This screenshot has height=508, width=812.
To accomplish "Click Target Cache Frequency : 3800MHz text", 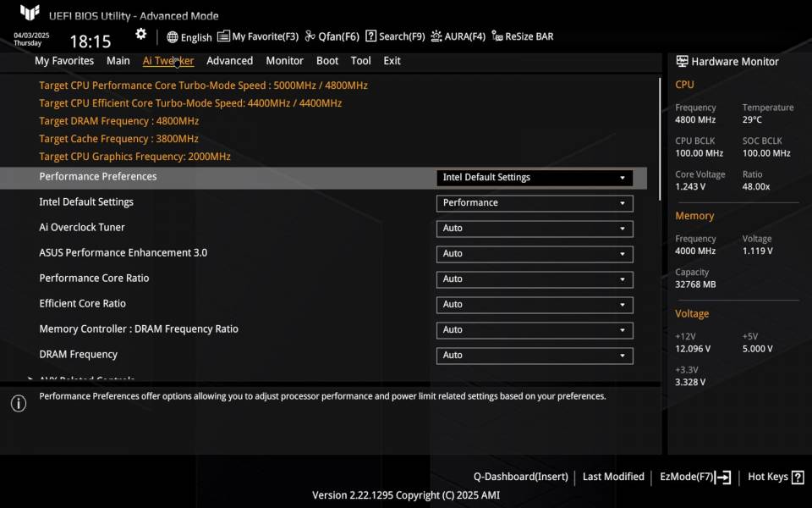I will click(118, 138).
